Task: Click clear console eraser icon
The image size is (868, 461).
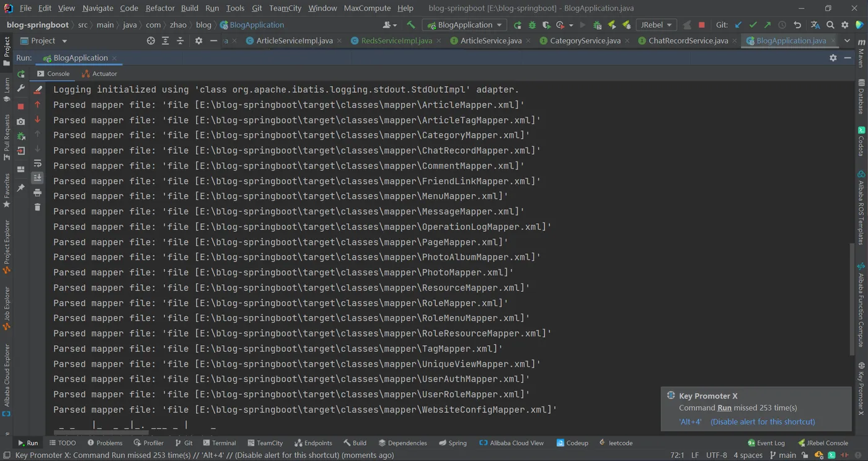Action: coord(38,89)
